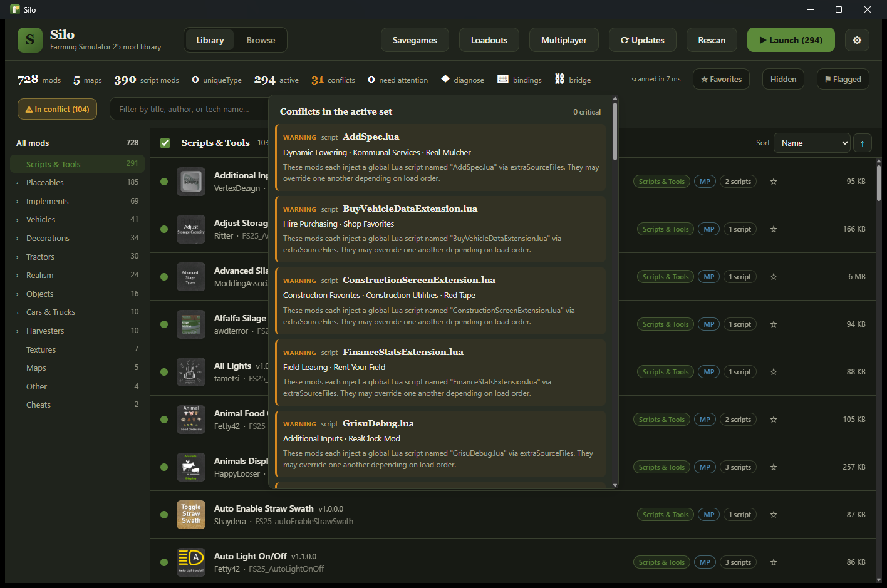This screenshot has height=588, width=887.
Task: Click Auto Enable Straw Swath thumbnail
Action: pos(191,515)
